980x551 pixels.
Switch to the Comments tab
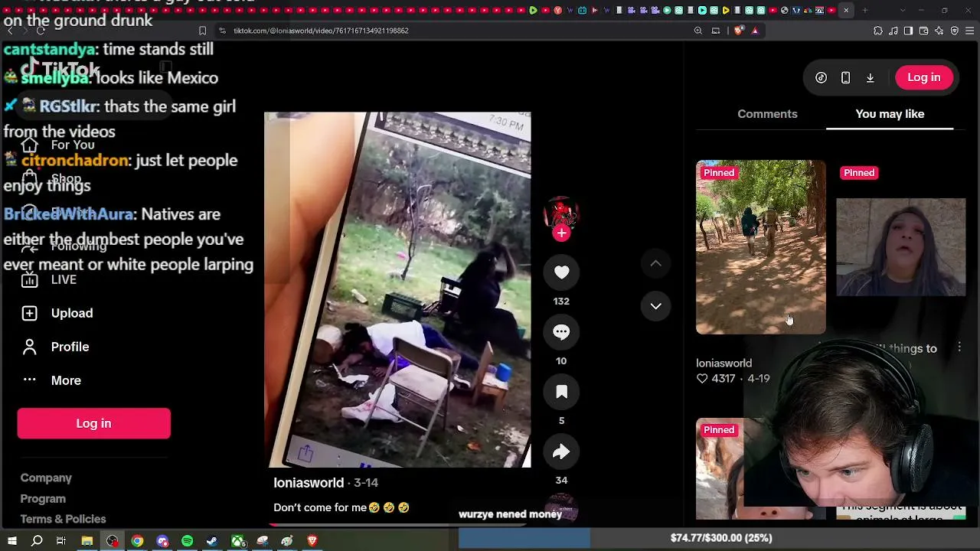(767, 114)
